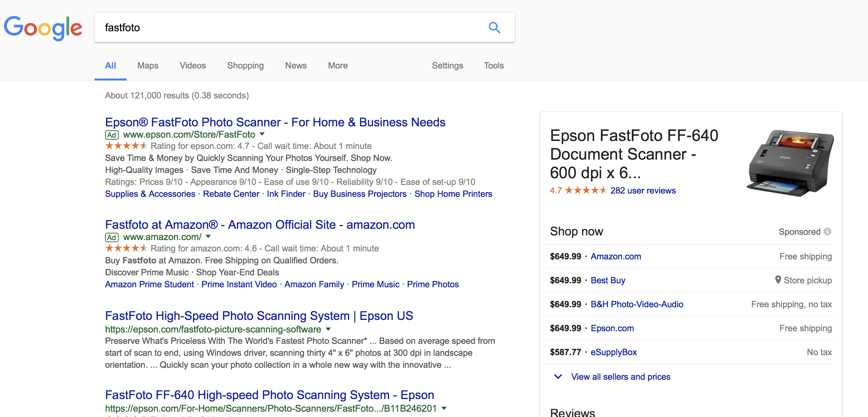The image size is (868, 417).
Task: Open the Tools search options
Action: pos(493,66)
